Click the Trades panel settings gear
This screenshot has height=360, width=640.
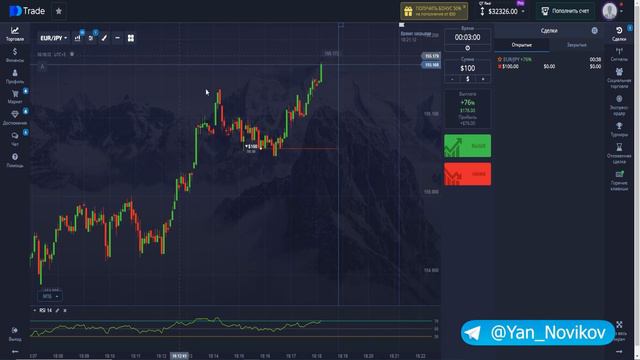(x=594, y=31)
